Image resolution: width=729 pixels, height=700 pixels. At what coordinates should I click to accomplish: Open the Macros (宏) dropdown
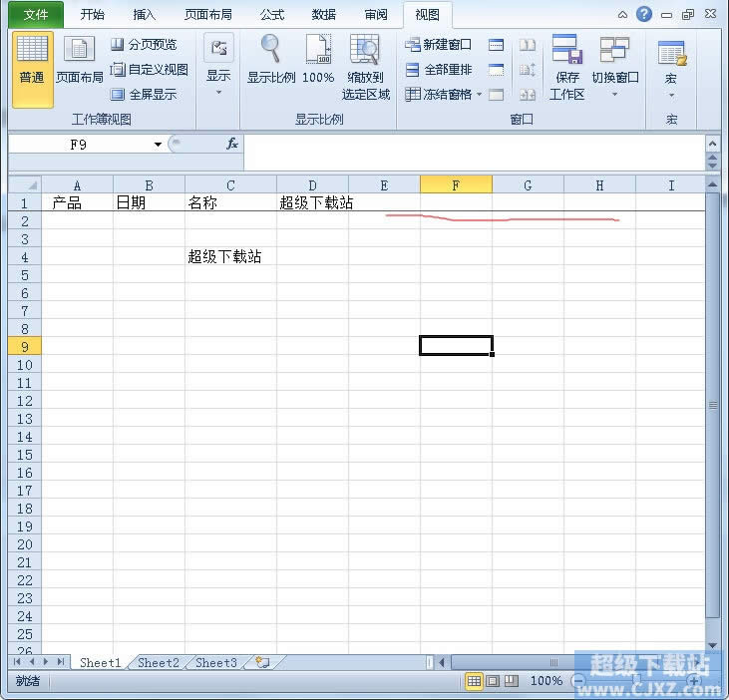click(671, 69)
